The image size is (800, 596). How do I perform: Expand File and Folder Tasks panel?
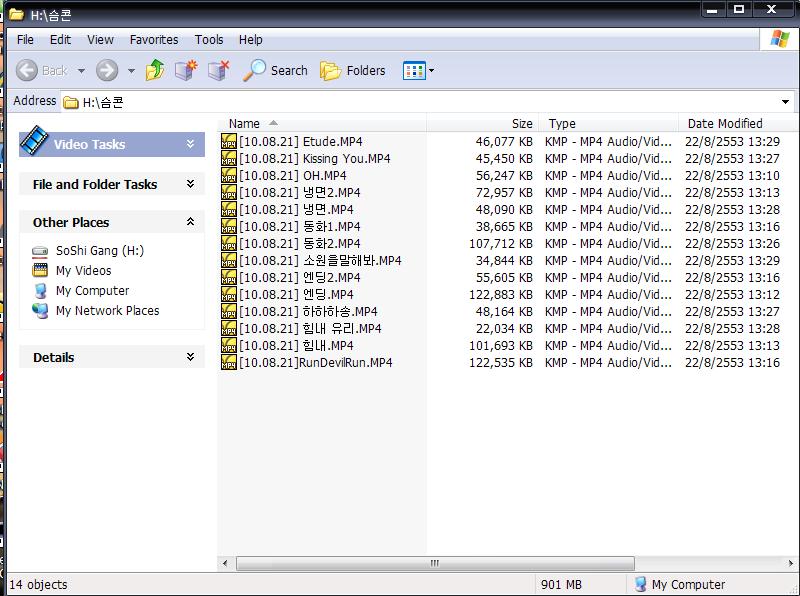(x=190, y=184)
